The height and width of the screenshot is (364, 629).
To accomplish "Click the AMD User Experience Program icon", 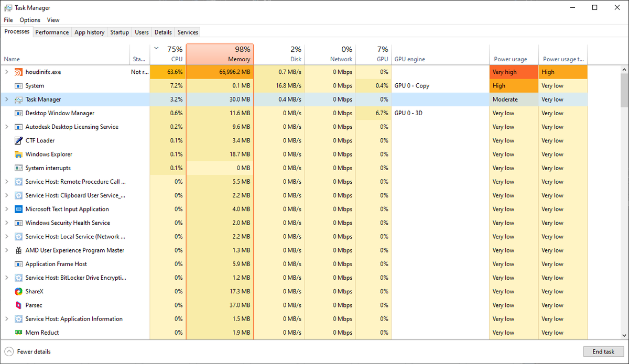I will 18,250.
